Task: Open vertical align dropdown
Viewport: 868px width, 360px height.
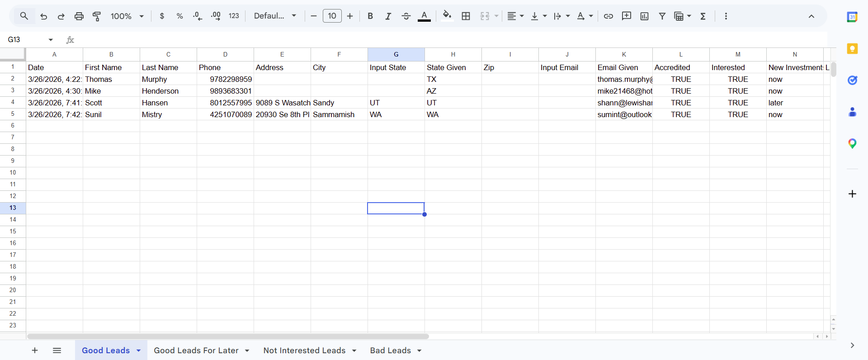Action: 538,16
